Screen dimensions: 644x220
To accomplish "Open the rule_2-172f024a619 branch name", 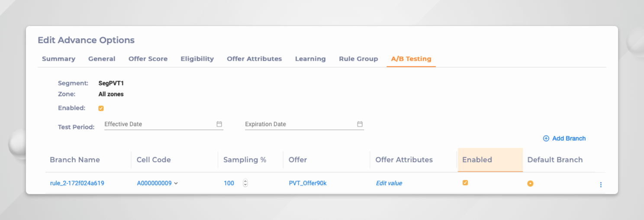I will click(x=77, y=183).
